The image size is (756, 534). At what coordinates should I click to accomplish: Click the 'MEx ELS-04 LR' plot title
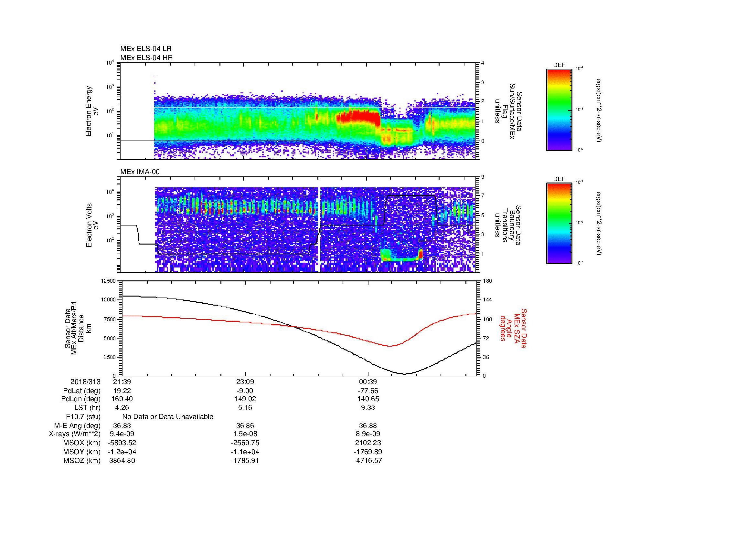145,49
